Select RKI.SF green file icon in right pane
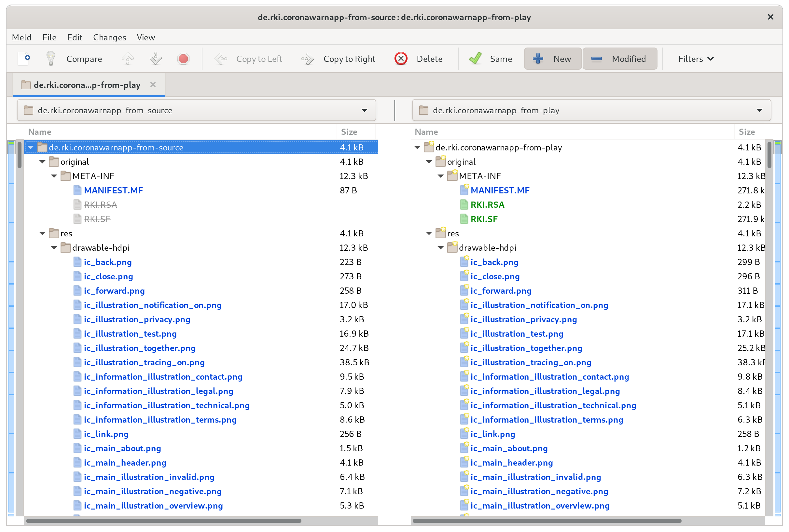The image size is (789, 532). click(x=464, y=219)
